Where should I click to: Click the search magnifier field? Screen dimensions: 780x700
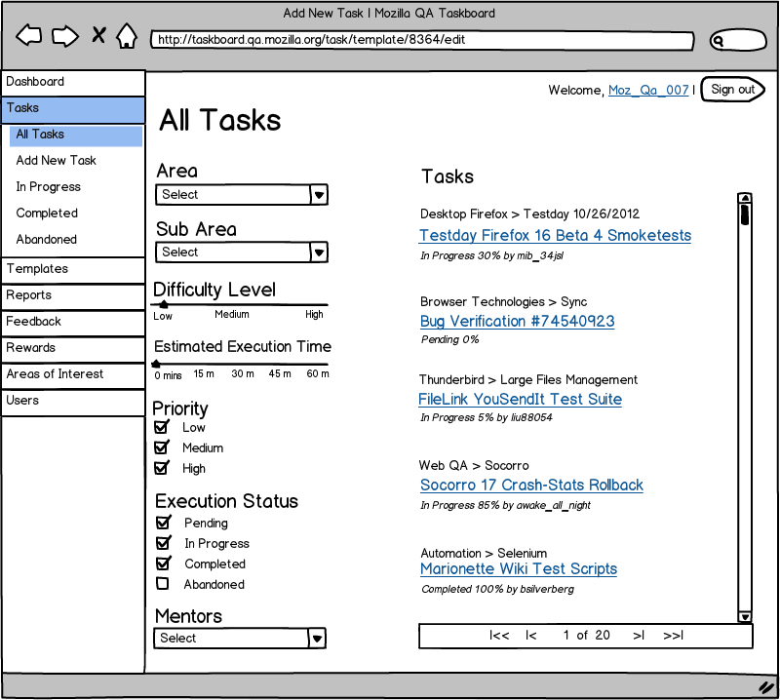pos(738,40)
